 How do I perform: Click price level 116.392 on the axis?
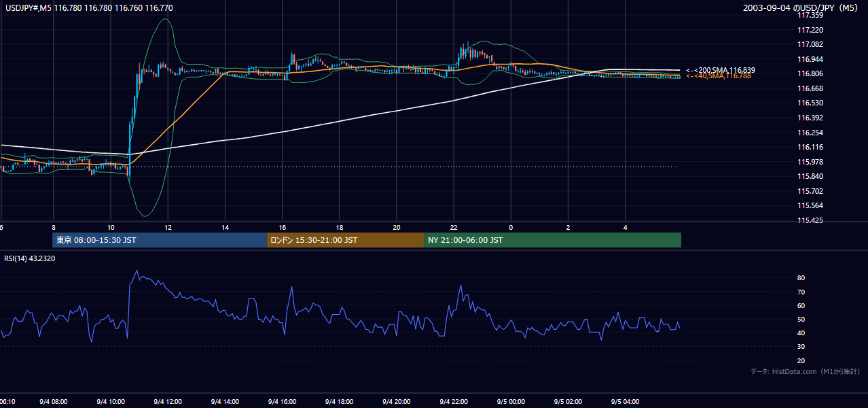point(811,118)
